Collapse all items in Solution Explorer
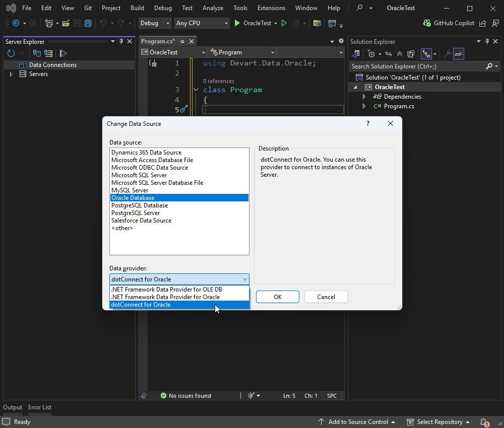Viewport: 504px width, 428px height. tap(400, 54)
